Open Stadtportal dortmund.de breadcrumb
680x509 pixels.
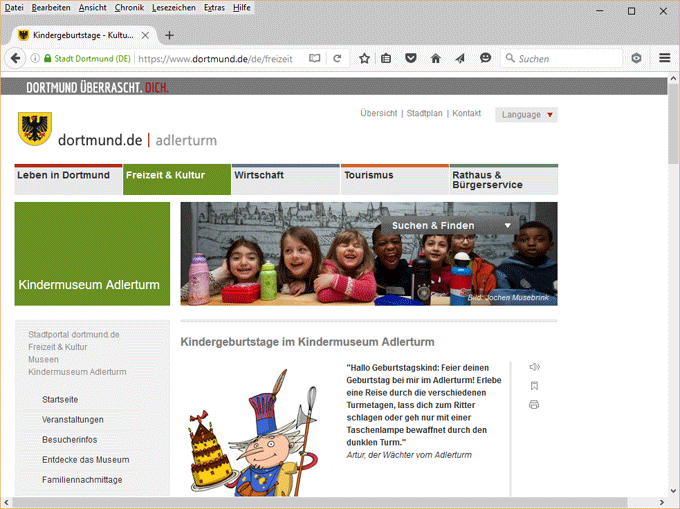[x=74, y=335]
